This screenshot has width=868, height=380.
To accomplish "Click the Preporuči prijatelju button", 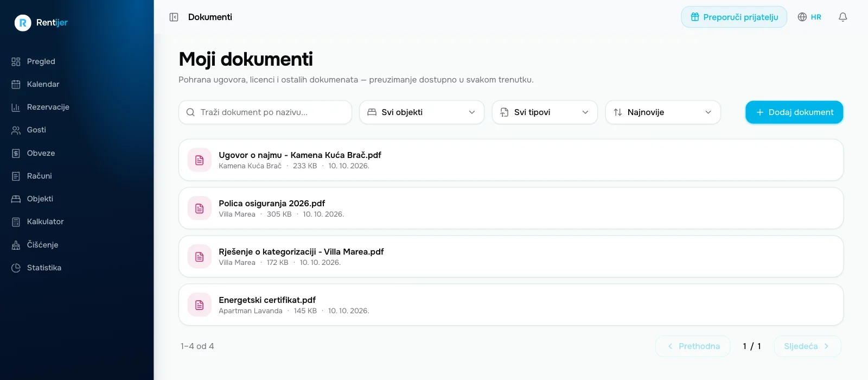I will pos(734,17).
